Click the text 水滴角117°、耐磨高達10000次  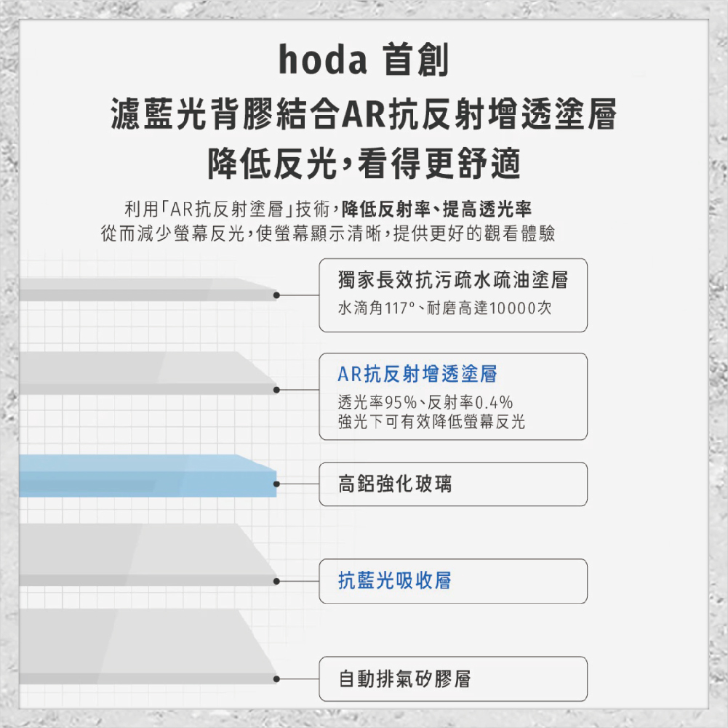(x=445, y=308)
